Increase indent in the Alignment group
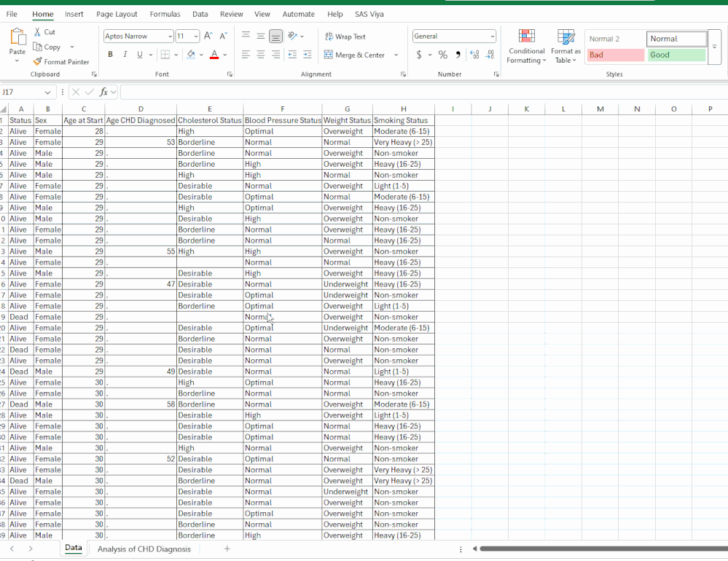Viewport: 728px width, 561px height. [308, 55]
